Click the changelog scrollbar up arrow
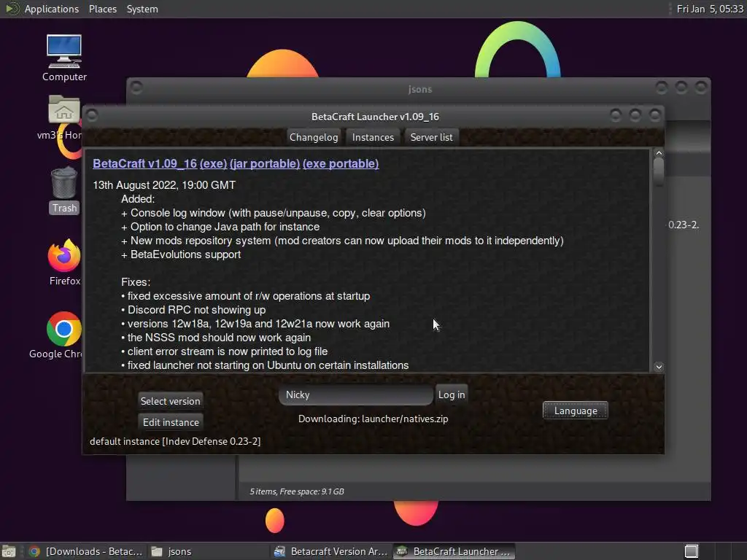 pos(659,153)
